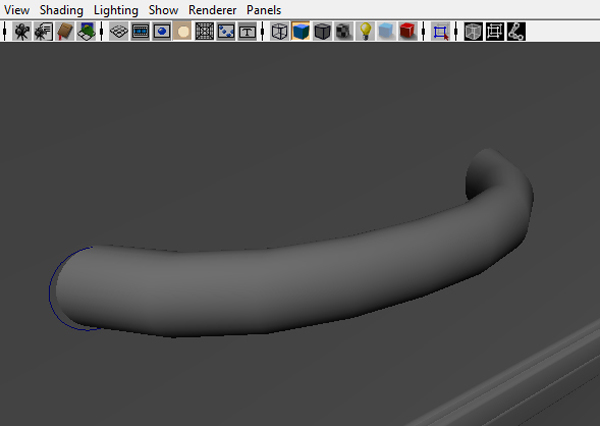The width and height of the screenshot is (600, 426).
Task: Enable Textured checker cube icon
Action: pos(344,31)
